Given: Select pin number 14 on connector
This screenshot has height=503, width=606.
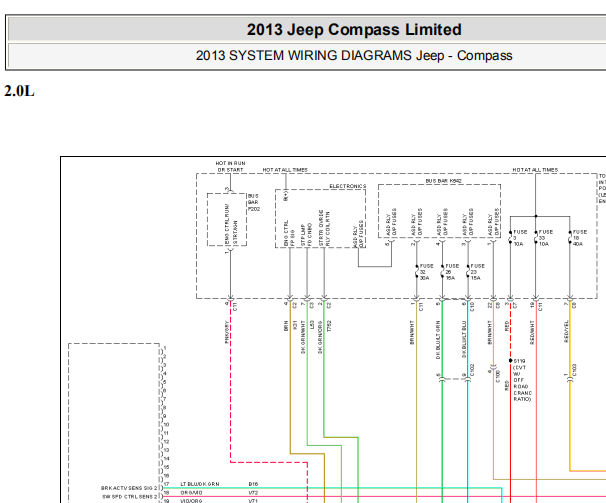Looking at the screenshot, I should pos(166,459).
